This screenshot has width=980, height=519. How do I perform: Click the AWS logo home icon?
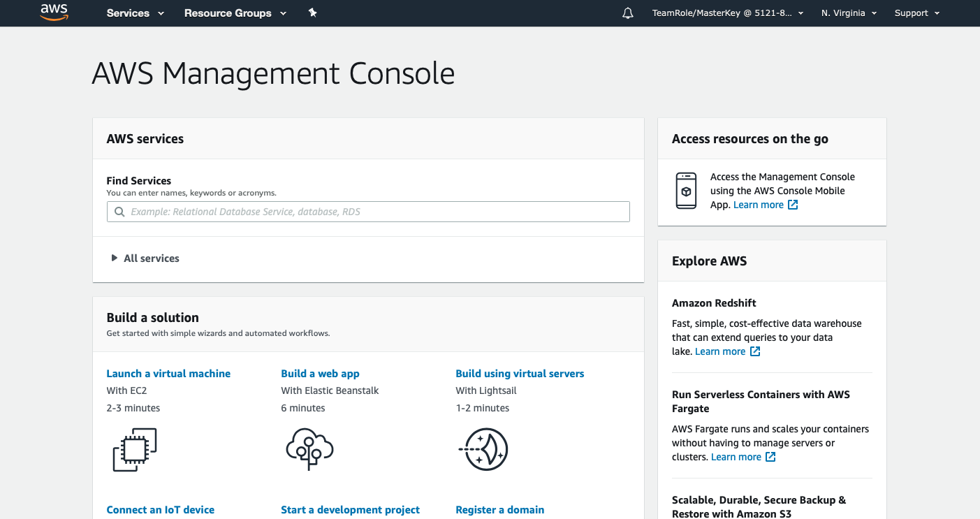click(x=54, y=13)
